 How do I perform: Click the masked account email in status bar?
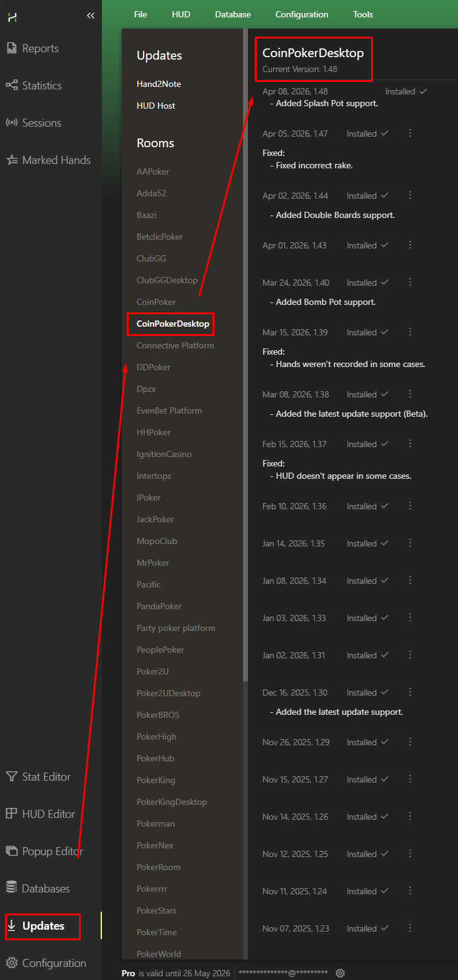(283, 973)
